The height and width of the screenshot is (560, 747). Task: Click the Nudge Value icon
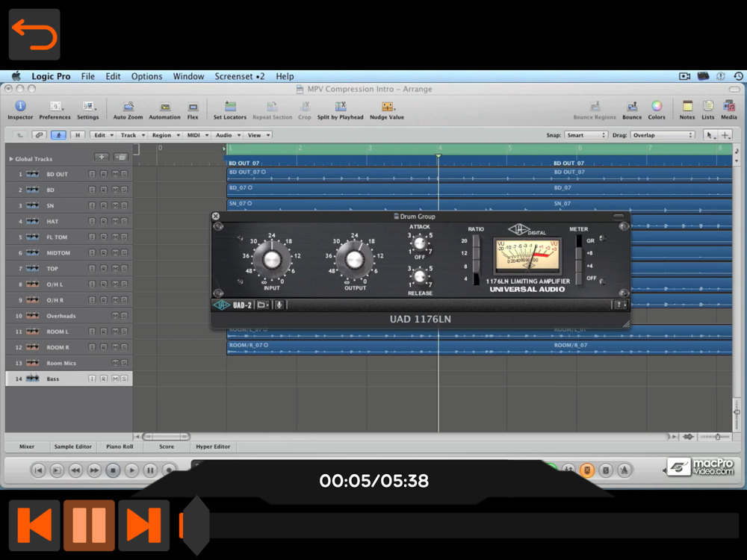[x=387, y=110]
